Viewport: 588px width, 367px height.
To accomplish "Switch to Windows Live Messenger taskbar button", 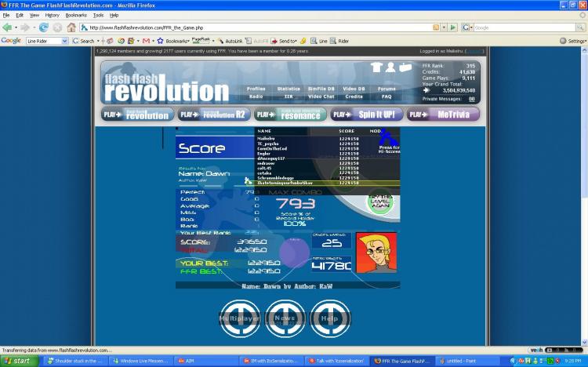I will (142, 361).
